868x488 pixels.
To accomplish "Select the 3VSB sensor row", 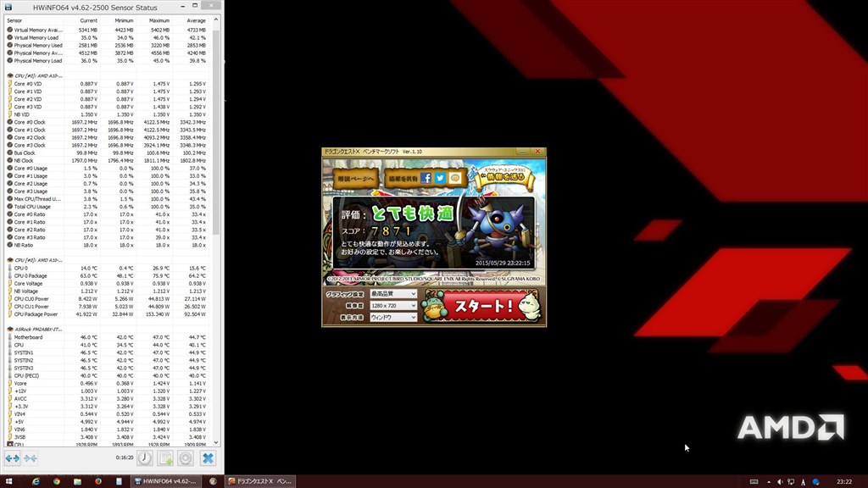I will click(107, 437).
